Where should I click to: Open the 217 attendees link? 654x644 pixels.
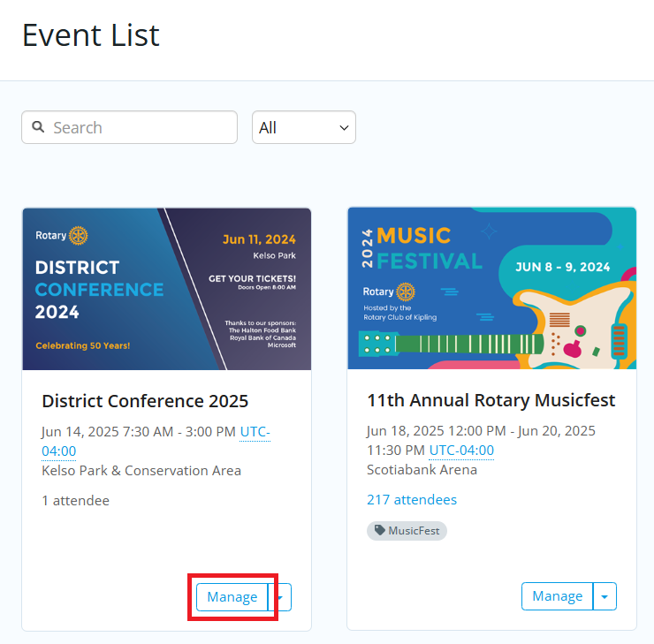pyautogui.click(x=412, y=499)
